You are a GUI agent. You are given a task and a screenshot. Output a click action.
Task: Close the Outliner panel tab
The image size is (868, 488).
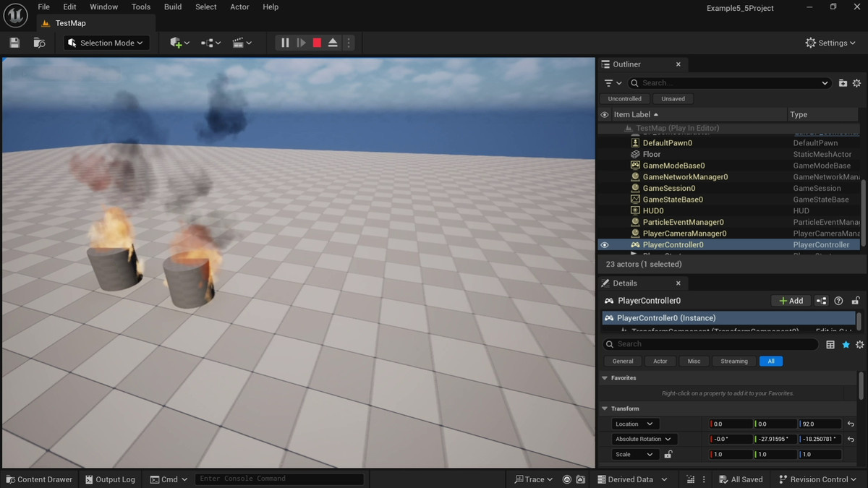pyautogui.click(x=678, y=64)
